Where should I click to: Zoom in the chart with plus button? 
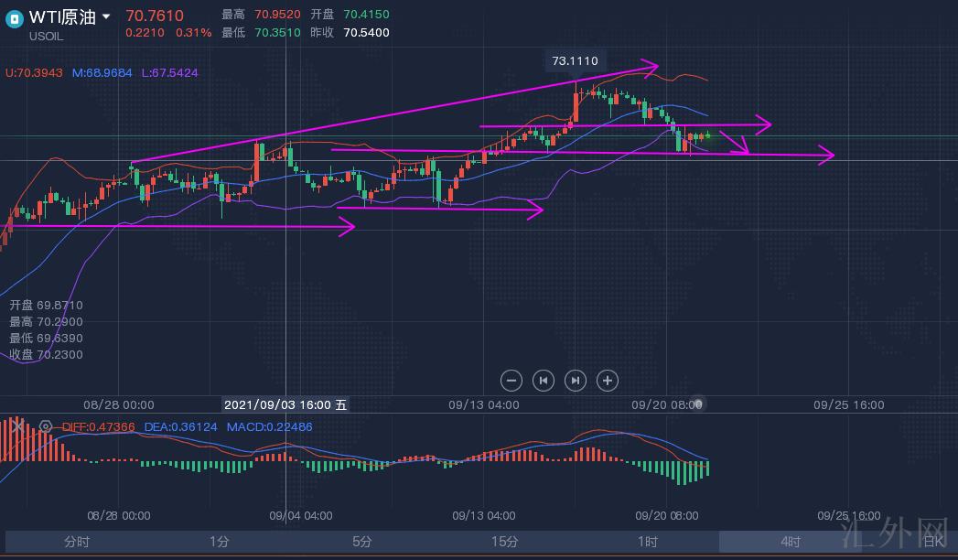[x=608, y=380]
